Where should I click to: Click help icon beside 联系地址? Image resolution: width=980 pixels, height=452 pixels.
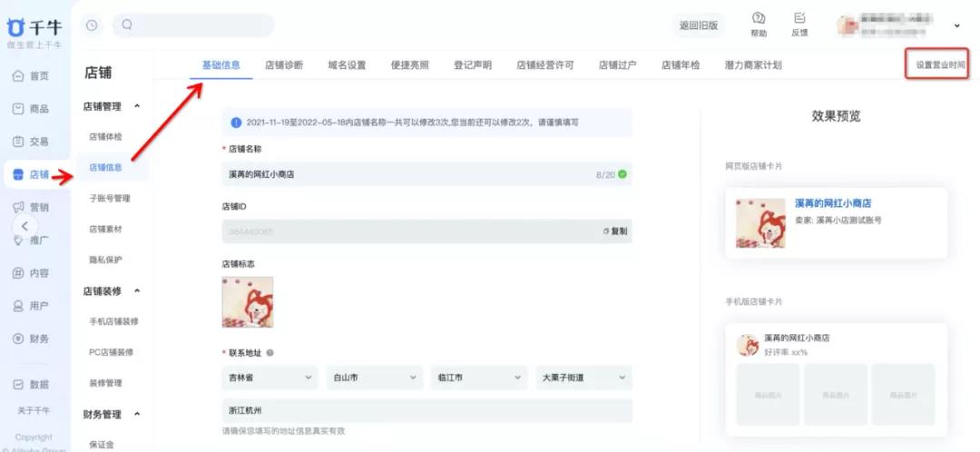tap(270, 352)
